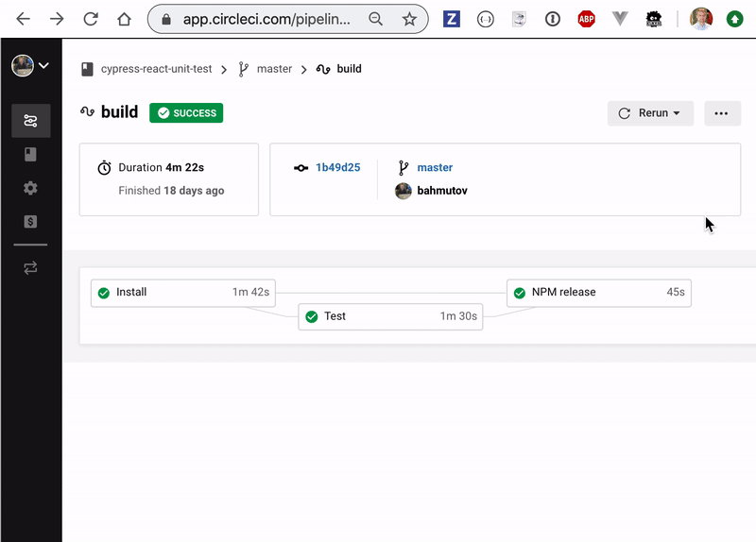Open cypress-react-unit-test breadcrumb link
The width and height of the screenshot is (756, 542).
point(156,69)
